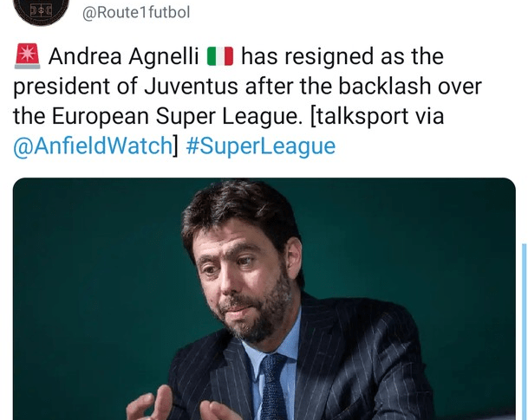
Task: Open the Route1futbol profile avatar
Action: (42, 10)
